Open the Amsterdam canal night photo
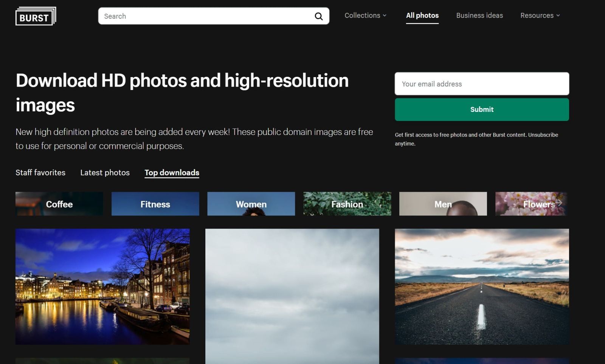Screen dimensions: 605x364 [x=102, y=286]
